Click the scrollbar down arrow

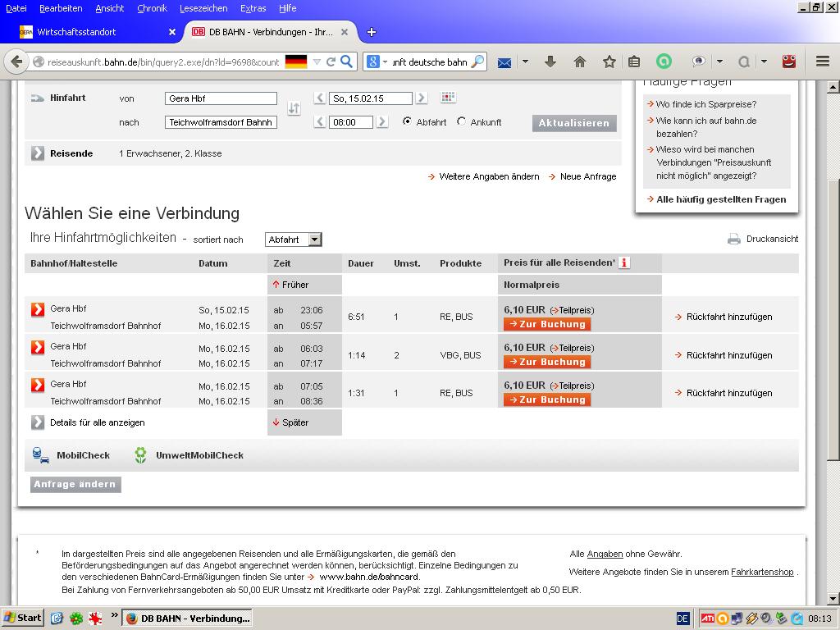833,598
